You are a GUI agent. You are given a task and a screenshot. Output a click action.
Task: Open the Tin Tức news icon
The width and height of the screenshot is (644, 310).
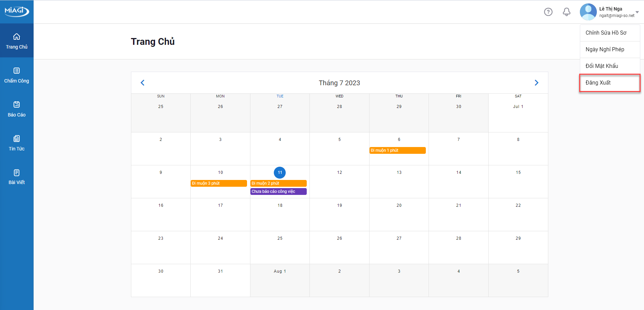[x=17, y=139]
